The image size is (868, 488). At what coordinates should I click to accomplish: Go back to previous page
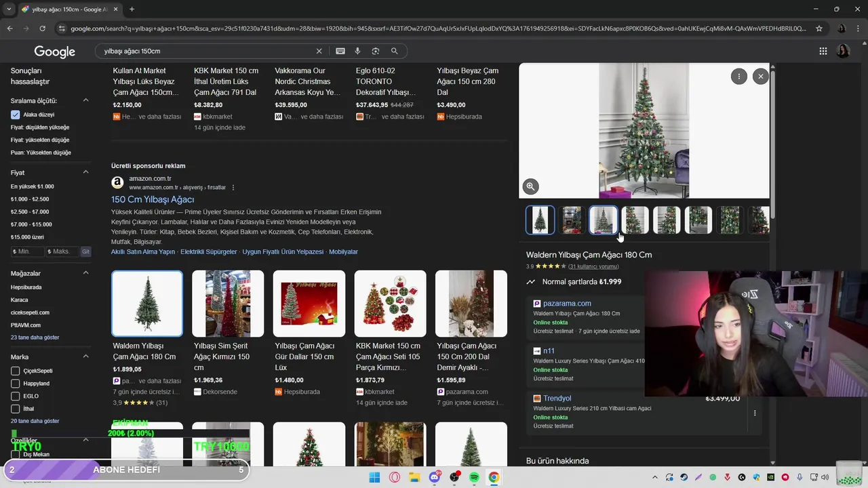click(x=9, y=28)
